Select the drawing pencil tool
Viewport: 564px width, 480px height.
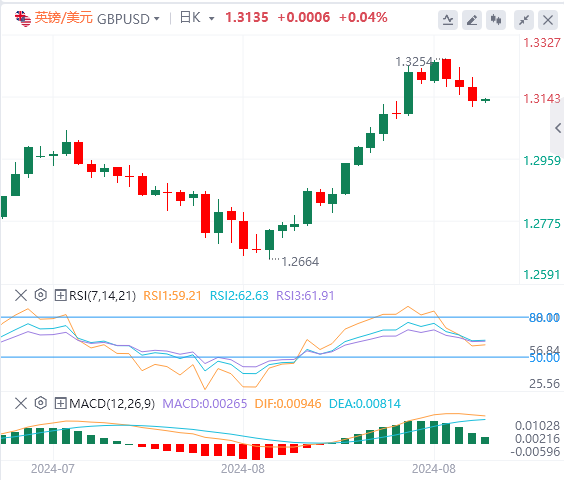pos(472,19)
